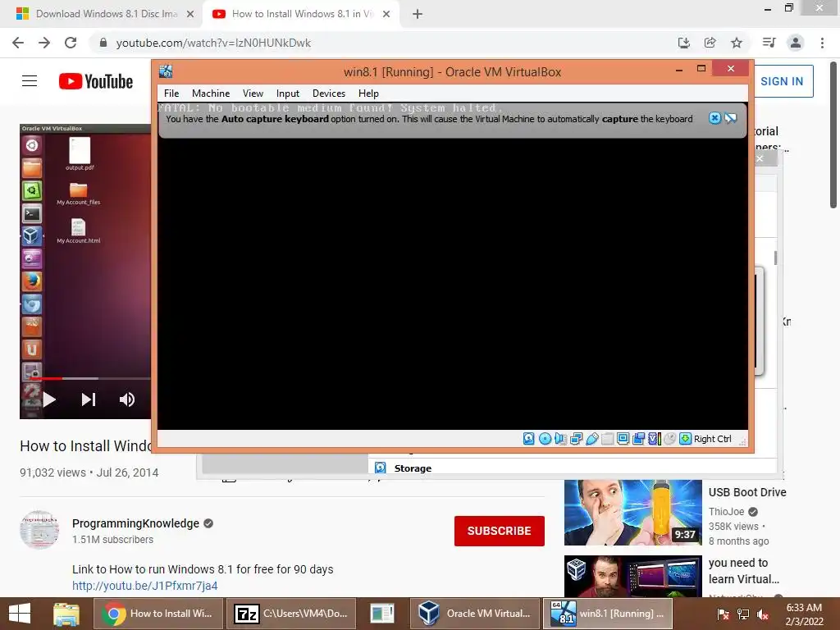Switch to Oracle VM VirtualBox Manager taskbar button

(x=474, y=614)
